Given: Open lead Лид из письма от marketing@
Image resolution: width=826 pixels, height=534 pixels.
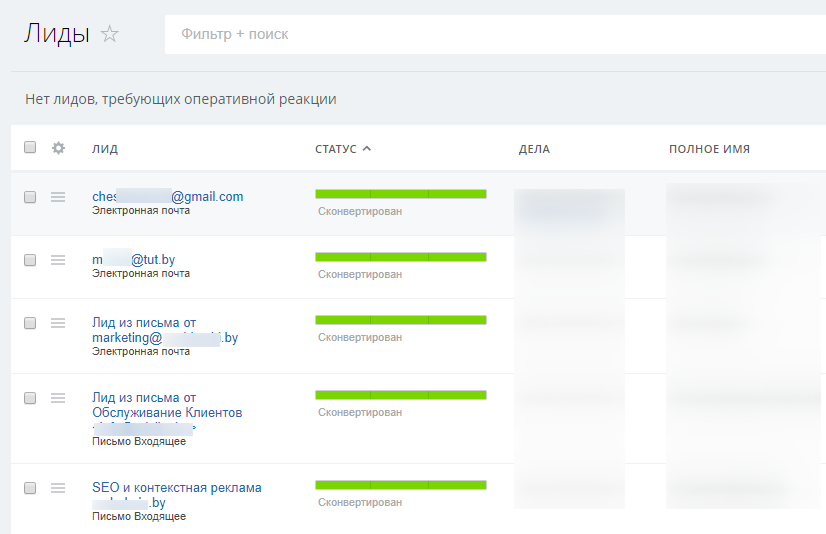Looking at the screenshot, I should click(x=165, y=330).
